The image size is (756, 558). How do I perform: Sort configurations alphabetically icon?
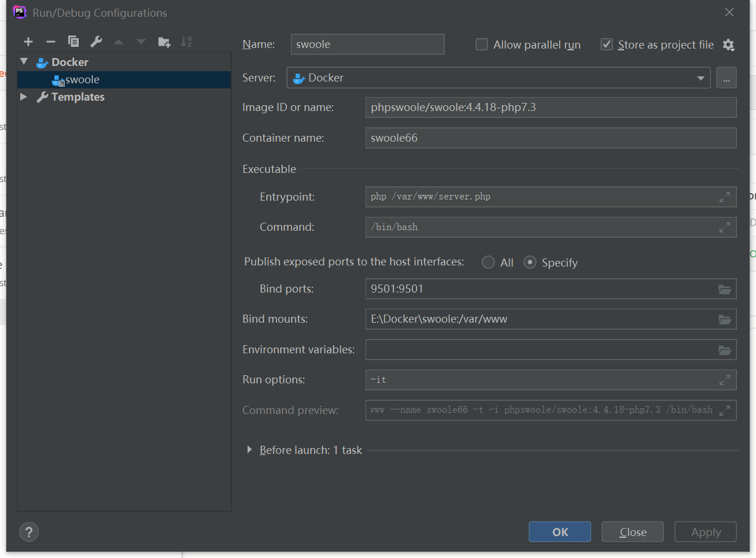coord(186,42)
